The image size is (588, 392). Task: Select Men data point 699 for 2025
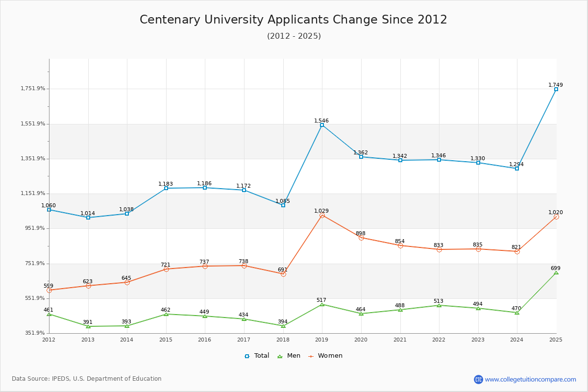pyautogui.click(x=556, y=272)
